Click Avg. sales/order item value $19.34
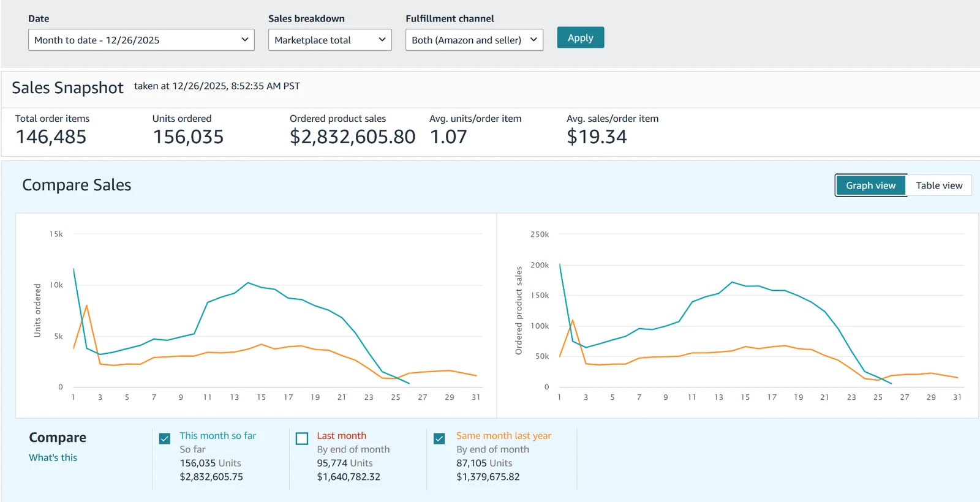 pos(597,137)
